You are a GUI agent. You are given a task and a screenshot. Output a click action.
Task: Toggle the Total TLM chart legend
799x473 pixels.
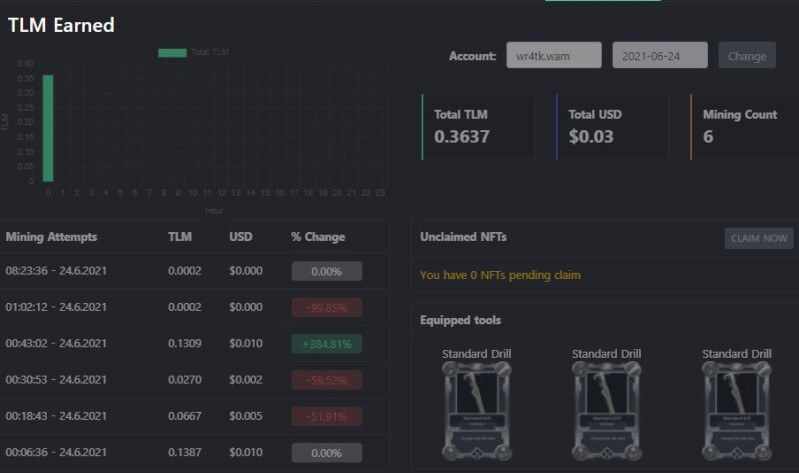(x=194, y=52)
